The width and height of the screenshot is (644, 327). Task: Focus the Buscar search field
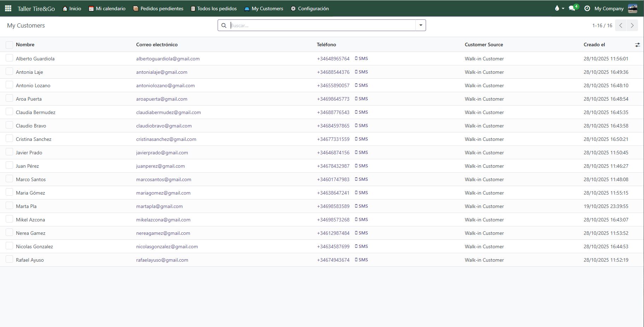pos(321,25)
